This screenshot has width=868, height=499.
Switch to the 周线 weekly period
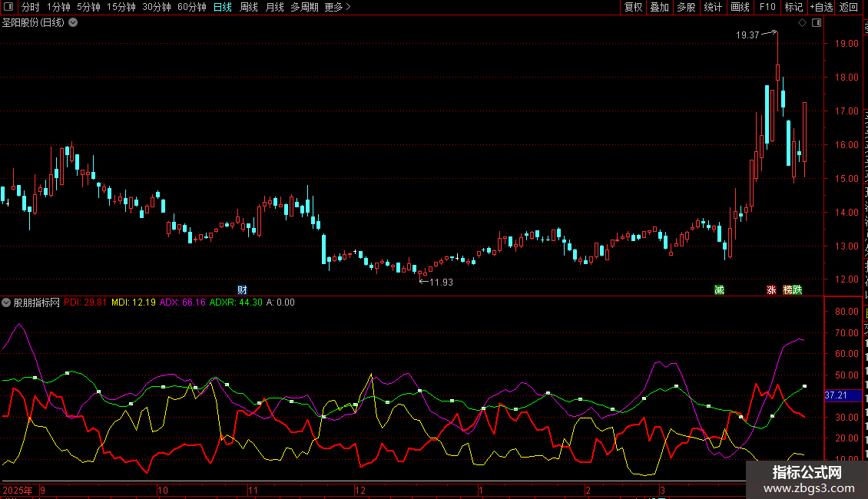pos(248,7)
